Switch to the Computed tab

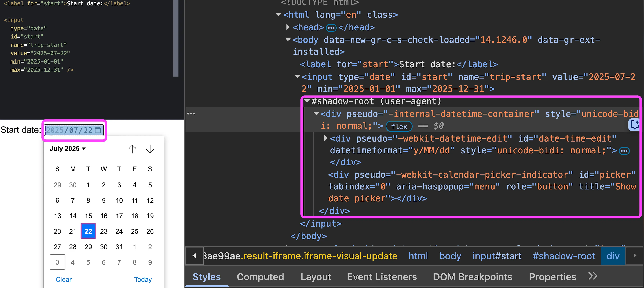pos(260,277)
